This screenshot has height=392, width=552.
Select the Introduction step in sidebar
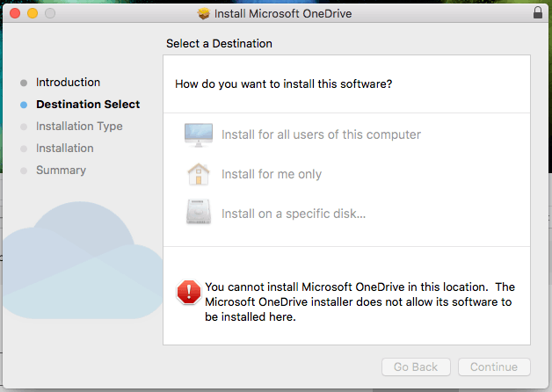pyautogui.click(x=68, y=83)
